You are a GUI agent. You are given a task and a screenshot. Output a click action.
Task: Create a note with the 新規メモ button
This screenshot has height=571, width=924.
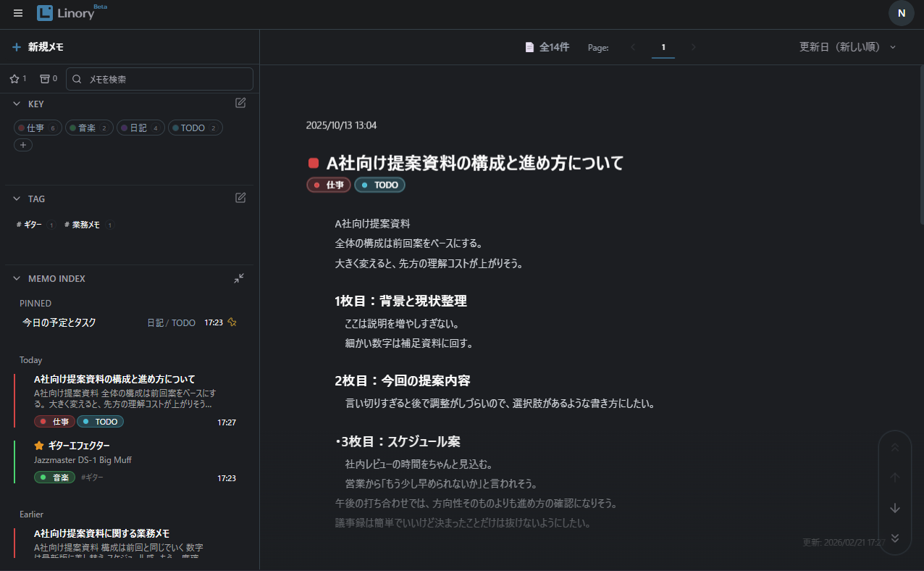(39, 46)
